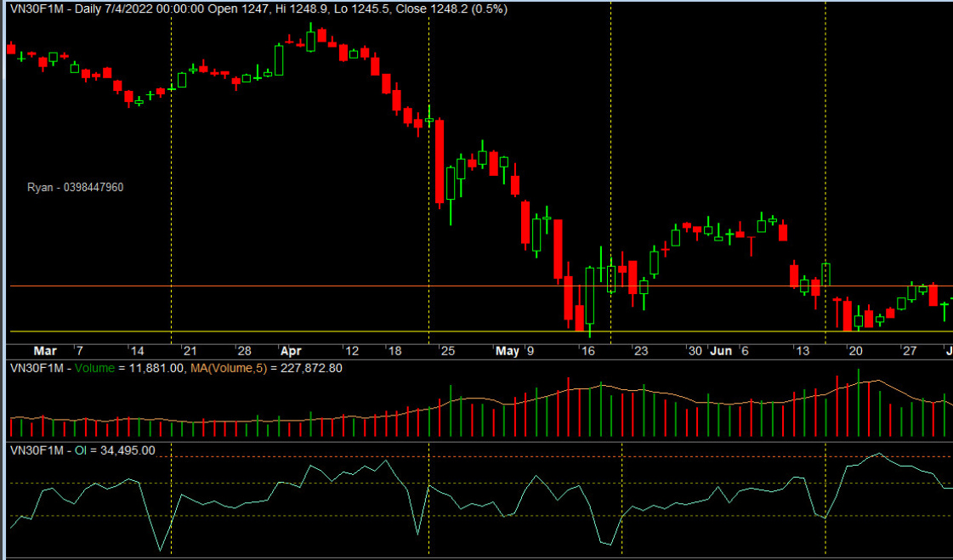This screenshot has height=560, width=953.
Task: Click the '9' date label after May
Action: coord(530,351)
